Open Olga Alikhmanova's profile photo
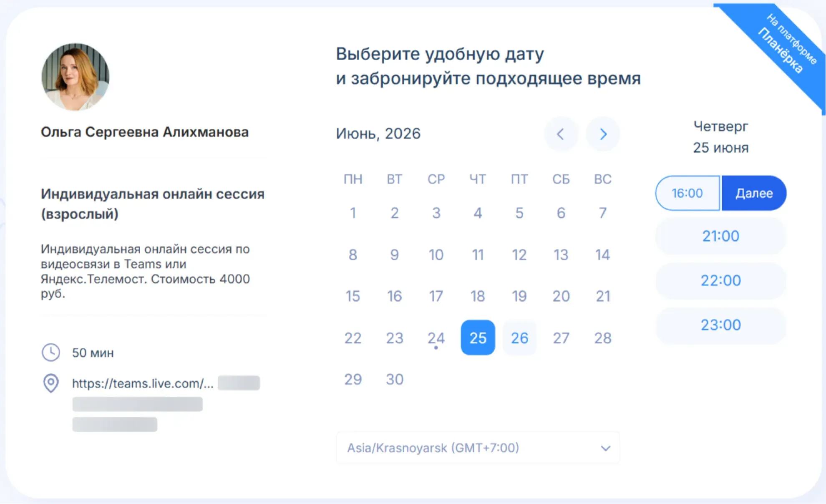This screenshot has height=504, width=826. click(76, 77)
